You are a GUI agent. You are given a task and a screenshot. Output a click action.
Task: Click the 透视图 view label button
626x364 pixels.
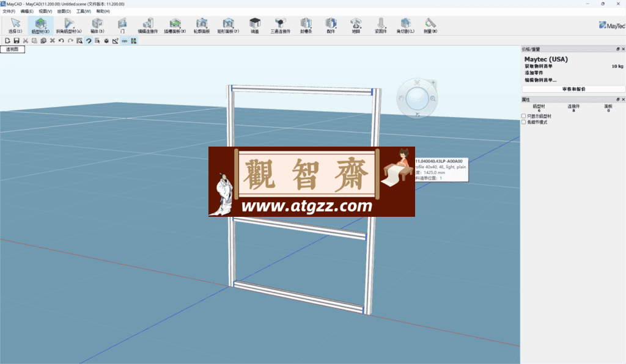[x=12, y=49]
